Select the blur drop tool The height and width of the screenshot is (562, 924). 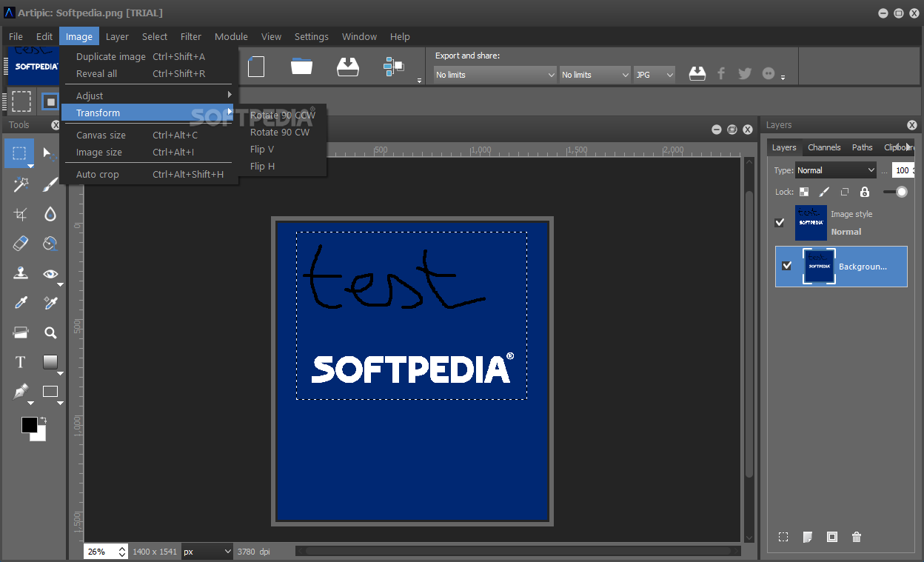(x=50, y=214)
